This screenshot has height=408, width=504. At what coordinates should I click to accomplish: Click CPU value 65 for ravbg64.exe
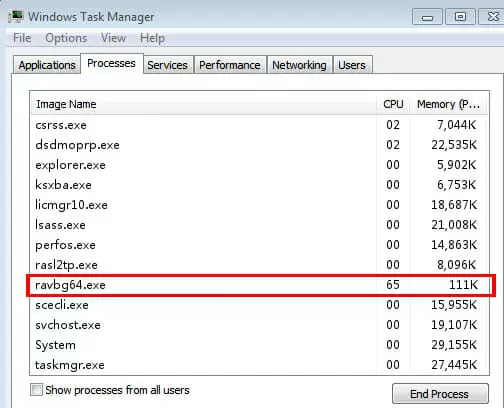coord(393,285)
